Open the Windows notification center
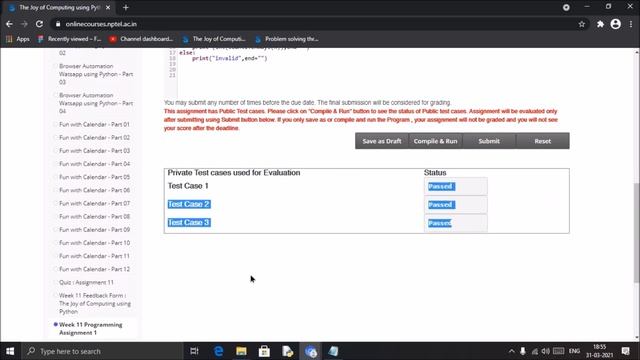 626,351
